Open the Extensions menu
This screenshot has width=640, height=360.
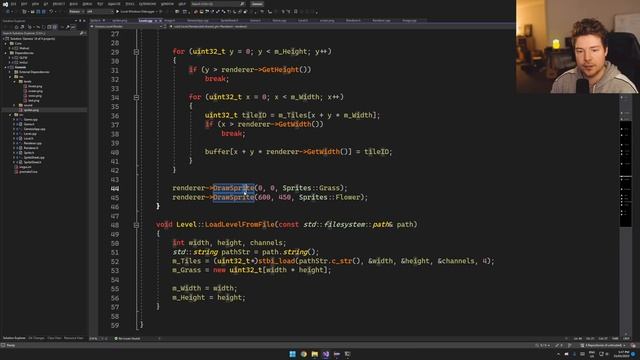pos(147,4)
